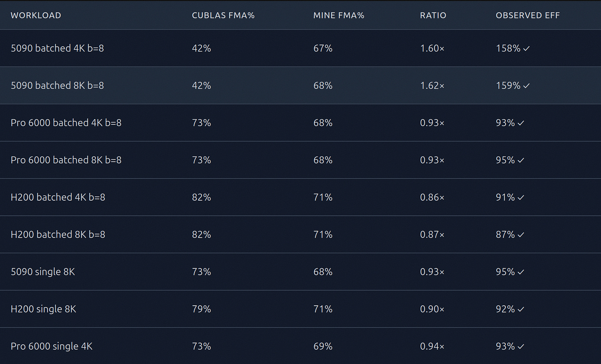The height and width of the screenshot is (364, 601).
Task: Click checkmark in Pro 6000 batched 4K row
Action: click(521, 123)
